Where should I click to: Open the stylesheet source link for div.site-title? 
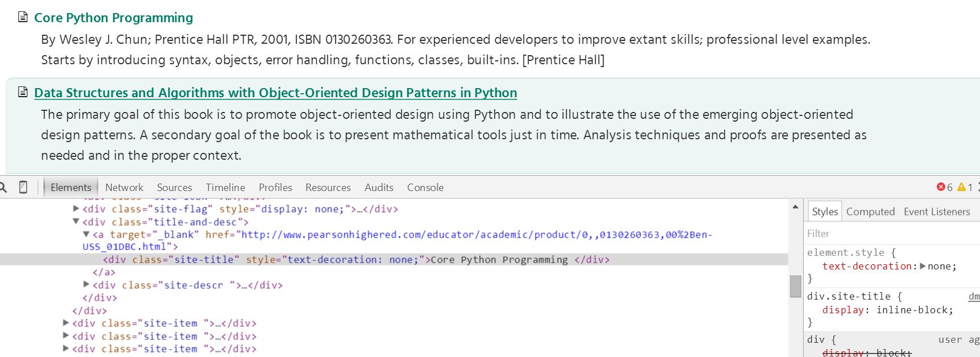click(974, 296)
